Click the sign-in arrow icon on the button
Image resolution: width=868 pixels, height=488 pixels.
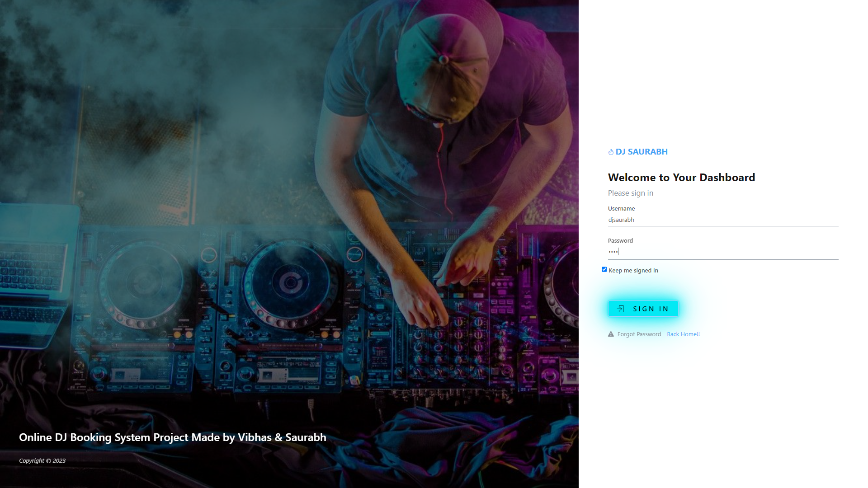point(621,309)
